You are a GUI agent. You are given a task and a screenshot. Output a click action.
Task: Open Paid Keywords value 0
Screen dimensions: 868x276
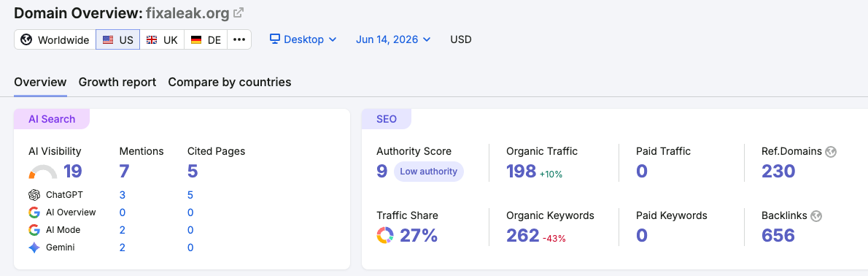tap(642, 236)
